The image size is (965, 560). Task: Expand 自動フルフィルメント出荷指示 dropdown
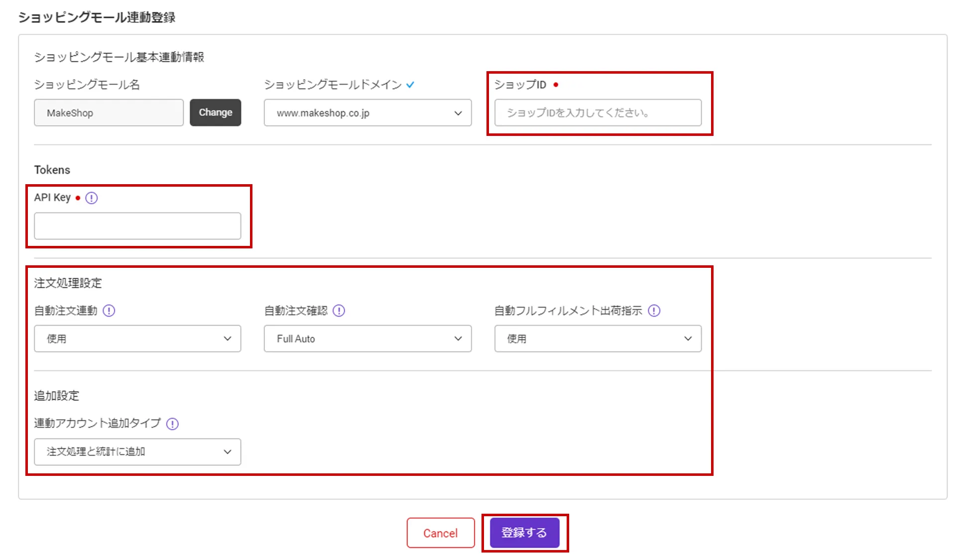pyautogui.click(x=598, y=339)
